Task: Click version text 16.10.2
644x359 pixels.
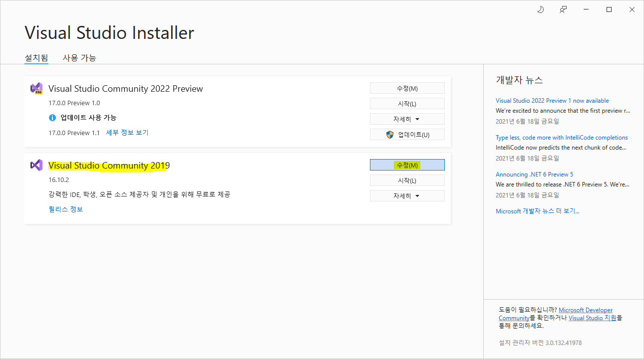Action: coord(58,180)
